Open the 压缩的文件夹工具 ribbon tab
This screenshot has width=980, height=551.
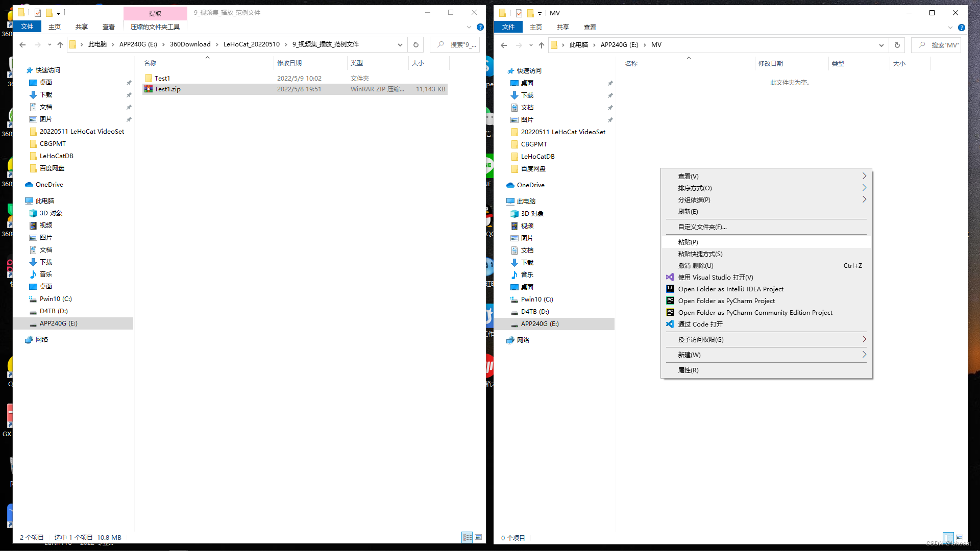point(155,27)
